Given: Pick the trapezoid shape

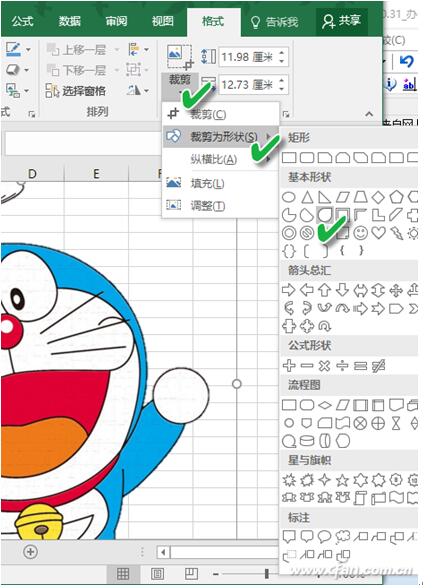Looking at the screenshot, I should [x=360, y=197].
